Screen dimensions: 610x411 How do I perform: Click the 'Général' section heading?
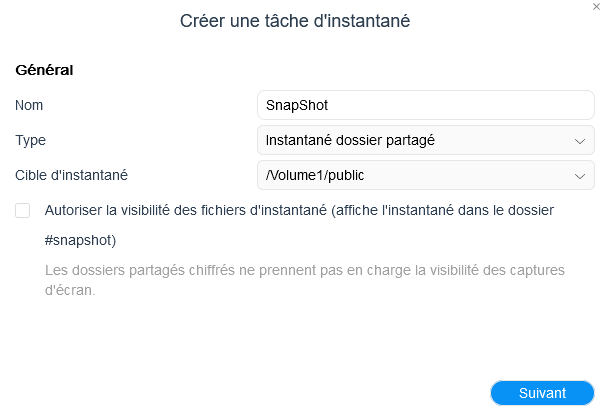click(x=46, y=70)
